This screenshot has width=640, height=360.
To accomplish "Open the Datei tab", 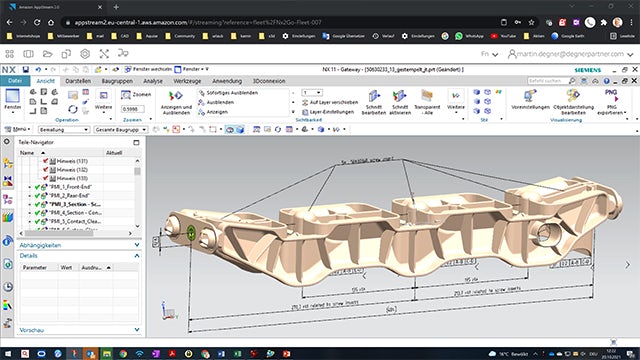I will (x=15, y=81).
